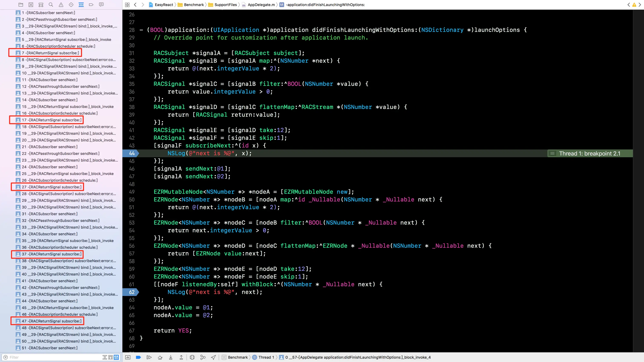Click Simulate Location arrow icon

213,357
